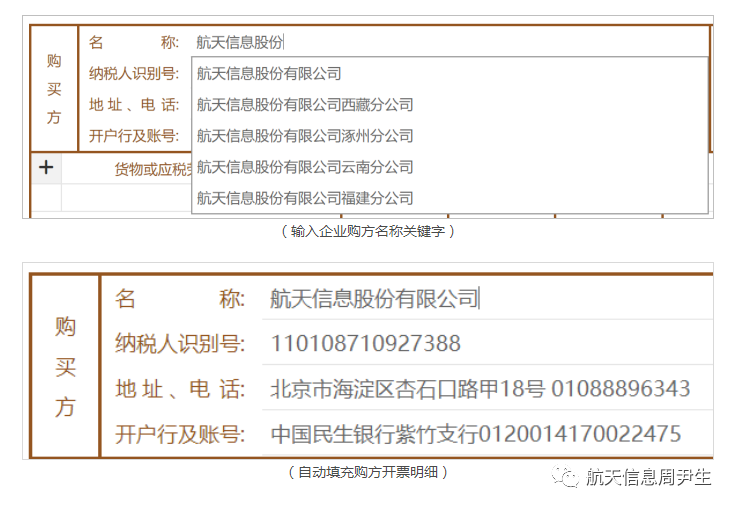
Task: Choose 航天信息股份有限公司云南分公司 from list
Action: pos(450,167)
